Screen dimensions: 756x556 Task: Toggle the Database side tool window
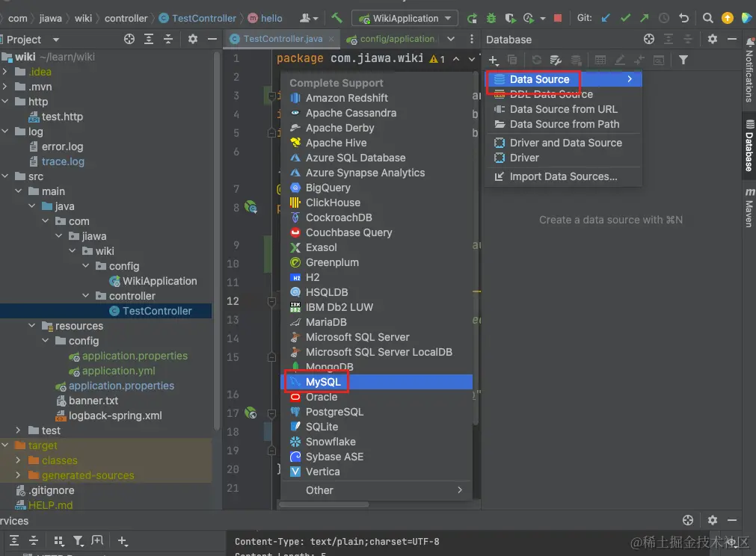click(749, 146)
